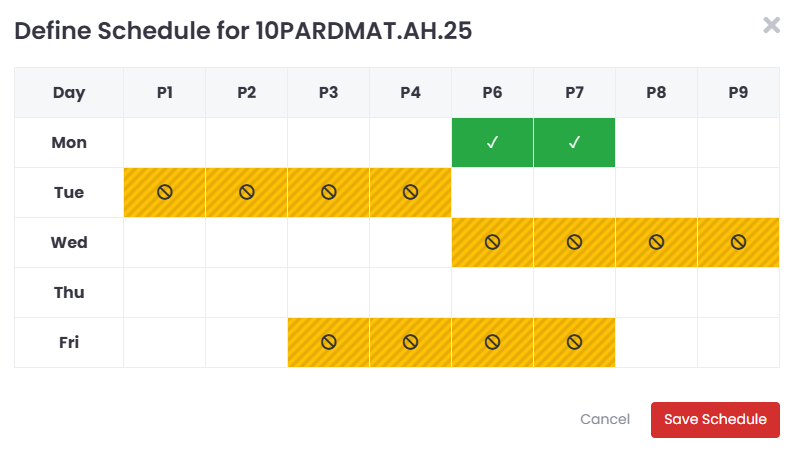Image resolution: width=794 pixels, height=452 pixels.
Task: Click the blocked icon at Tuesday P4
Action: pyautogui.click(x=410, y=192)
